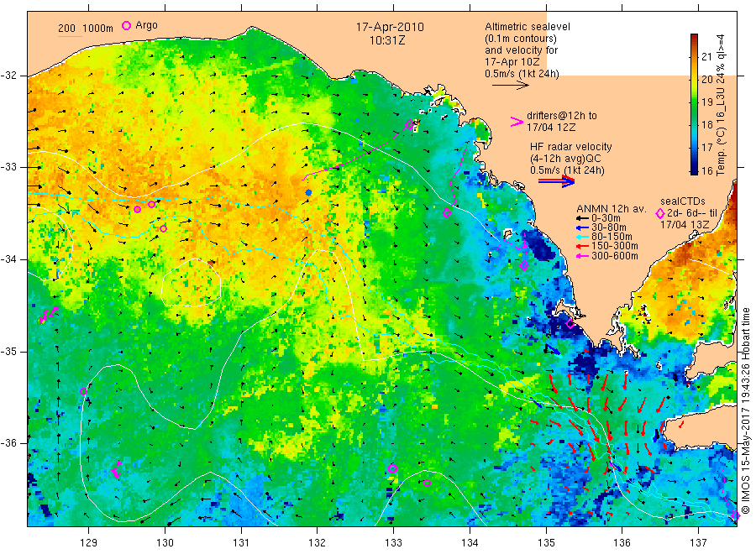Viewport: 756px width, 554px height.
Task: Click the temperature color bar
Action: click(695, 104)
